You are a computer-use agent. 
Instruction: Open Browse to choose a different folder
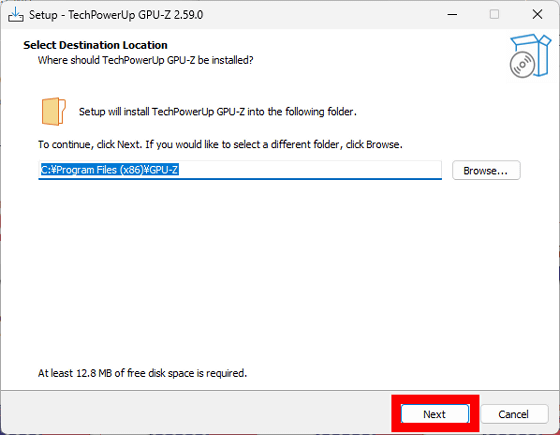pyautogui.click(x=486, y=170)
